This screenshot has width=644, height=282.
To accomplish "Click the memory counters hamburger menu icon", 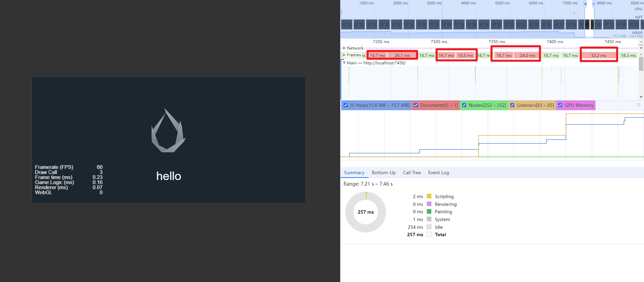I will [639, 105].
